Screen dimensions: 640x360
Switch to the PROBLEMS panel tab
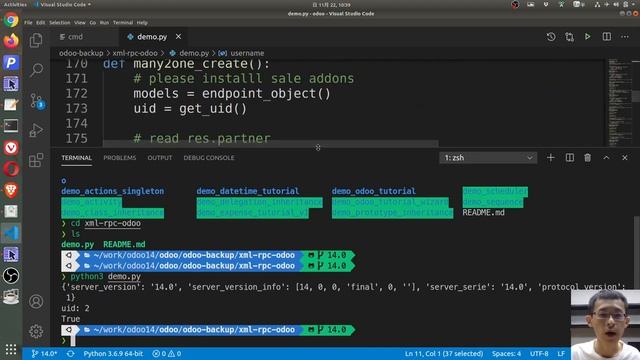pyautogui.click(x=120, y=158)
